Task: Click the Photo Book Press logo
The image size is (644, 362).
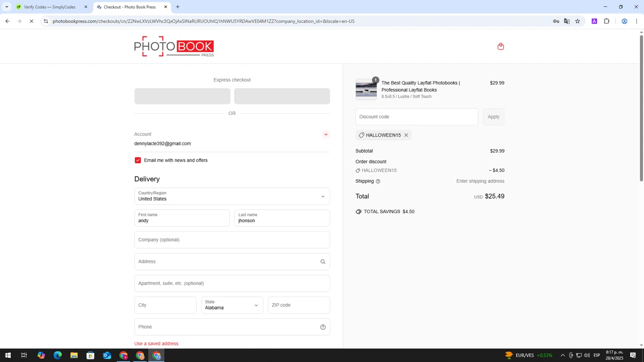Action: pos(174,46)
